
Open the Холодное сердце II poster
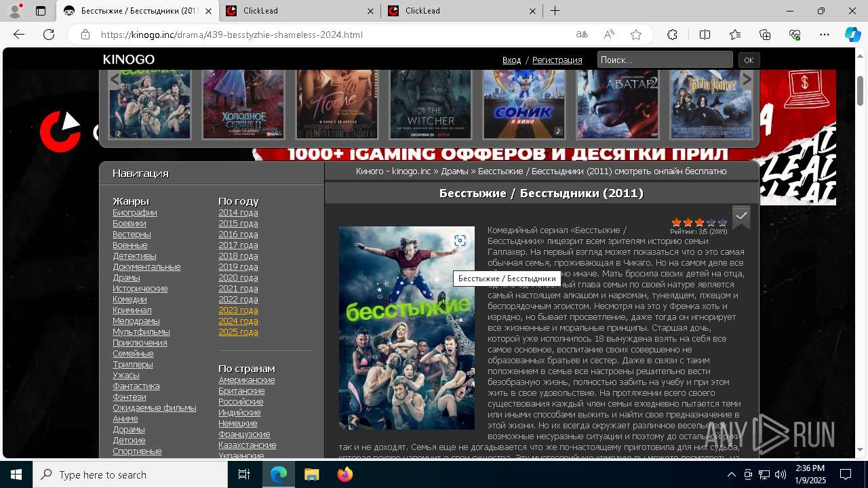pos(243,104)
